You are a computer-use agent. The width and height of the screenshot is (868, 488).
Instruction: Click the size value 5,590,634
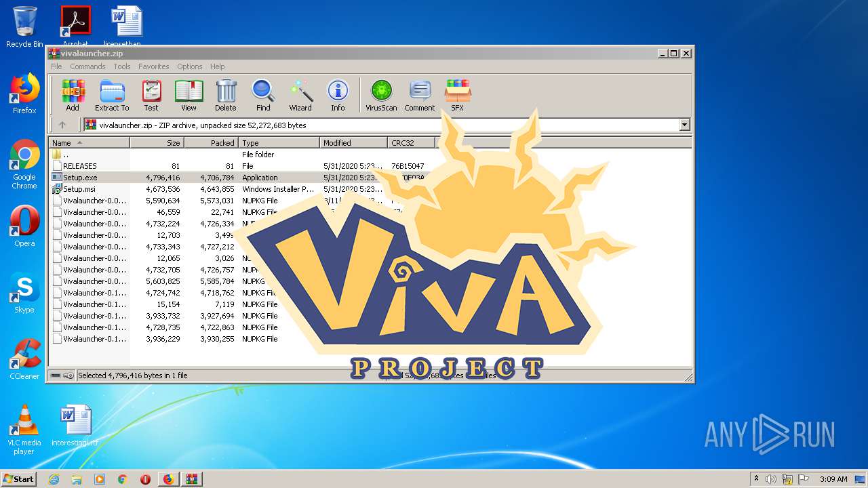pos(163,201)
